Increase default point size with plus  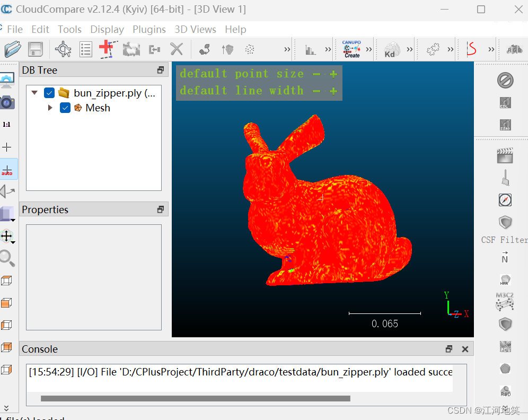(x=333, y=74)
